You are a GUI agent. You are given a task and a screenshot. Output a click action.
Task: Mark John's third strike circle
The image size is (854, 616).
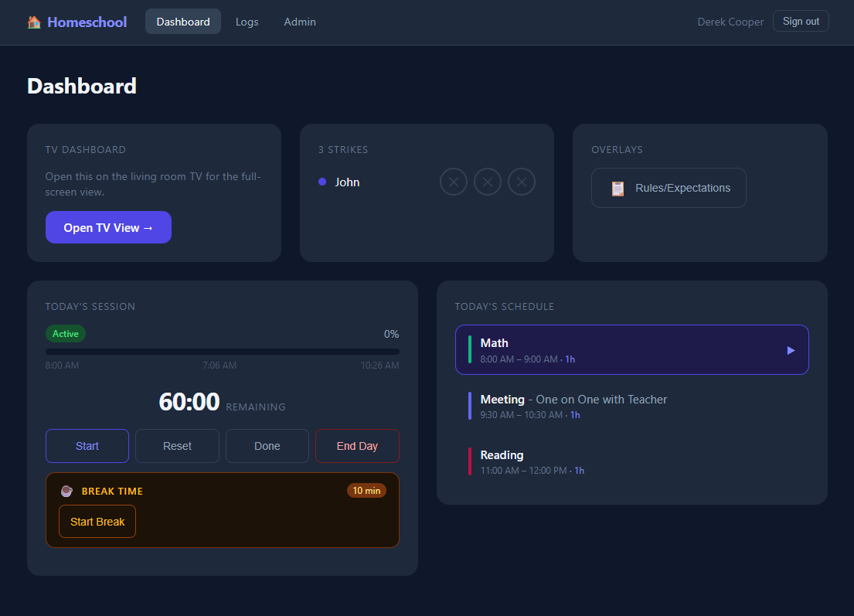[522, 182]
